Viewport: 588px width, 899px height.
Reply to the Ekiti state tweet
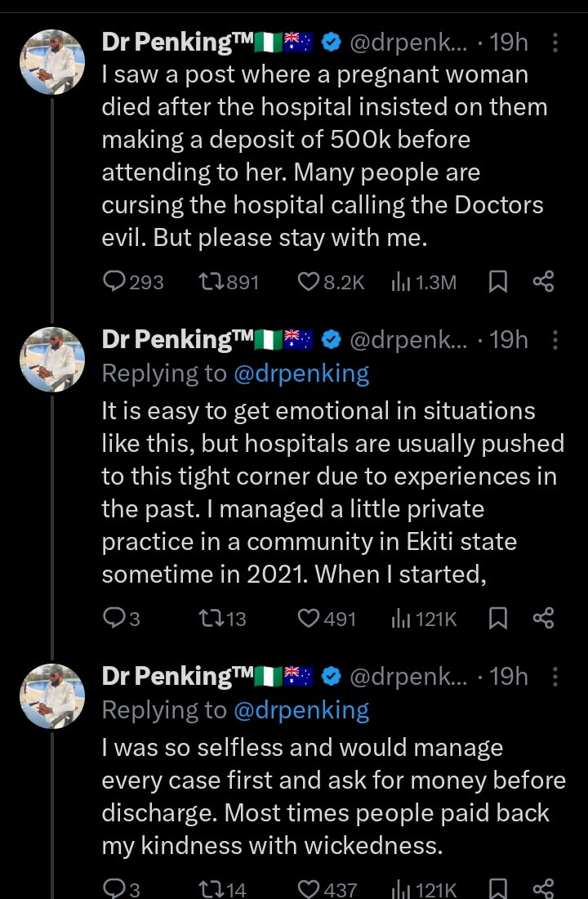click(x=113, y=619)
